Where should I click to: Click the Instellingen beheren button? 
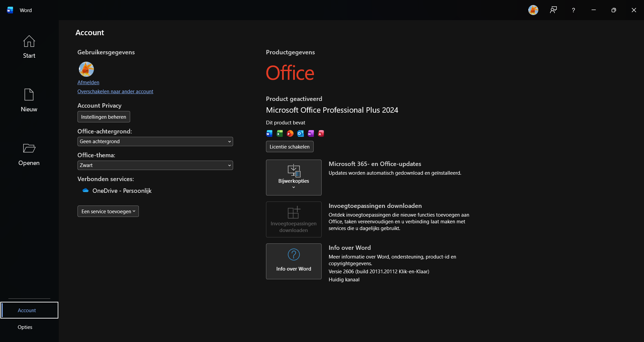point(104,117)
